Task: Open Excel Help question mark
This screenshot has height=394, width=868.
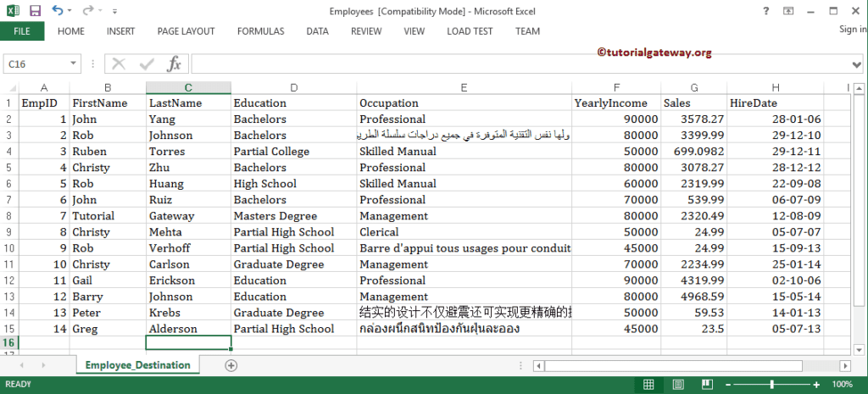Action: click(766, 10)
